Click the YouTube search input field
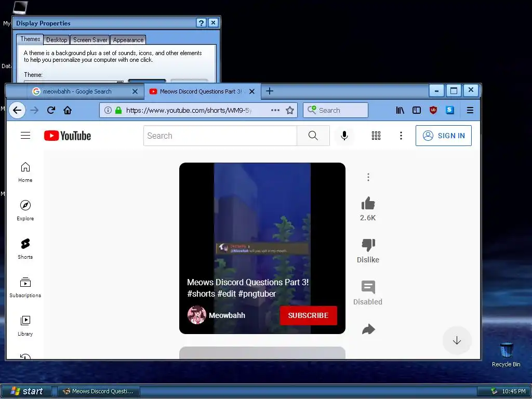The width and height of the screenshot is (532, 399). pos(220,136)
